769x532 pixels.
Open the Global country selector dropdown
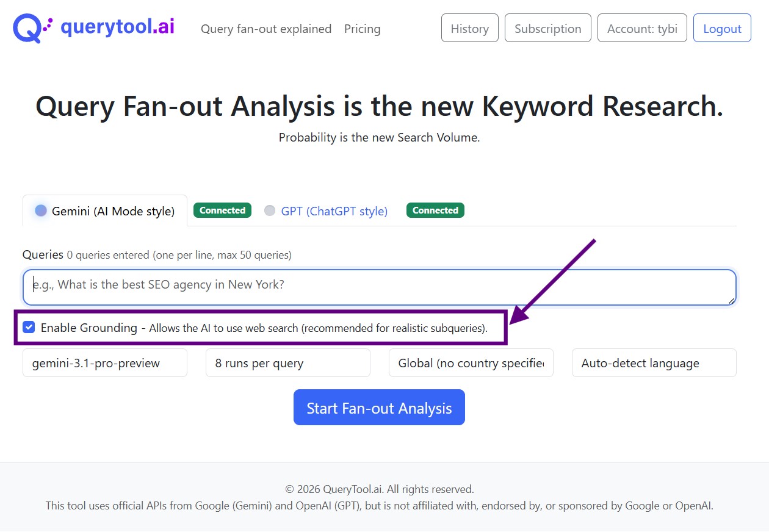tap(471, 363)
